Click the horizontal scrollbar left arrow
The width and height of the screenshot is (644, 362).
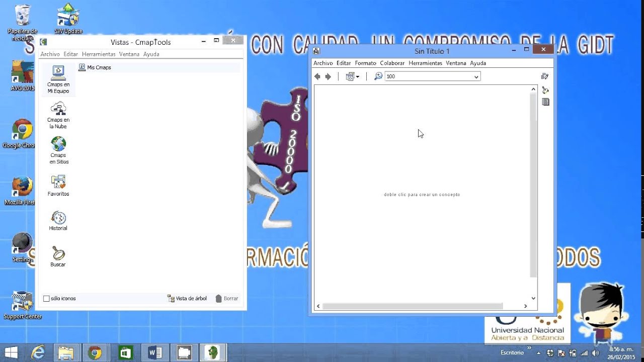coord(318,306)
